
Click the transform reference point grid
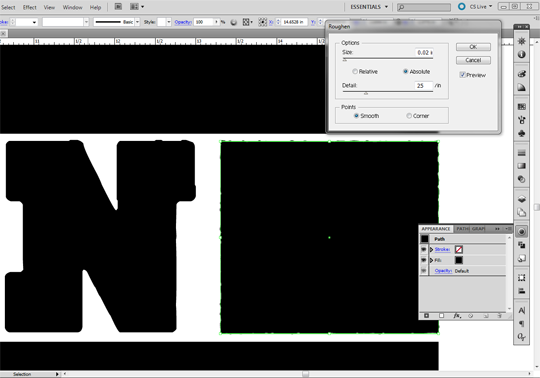[262, 22]
